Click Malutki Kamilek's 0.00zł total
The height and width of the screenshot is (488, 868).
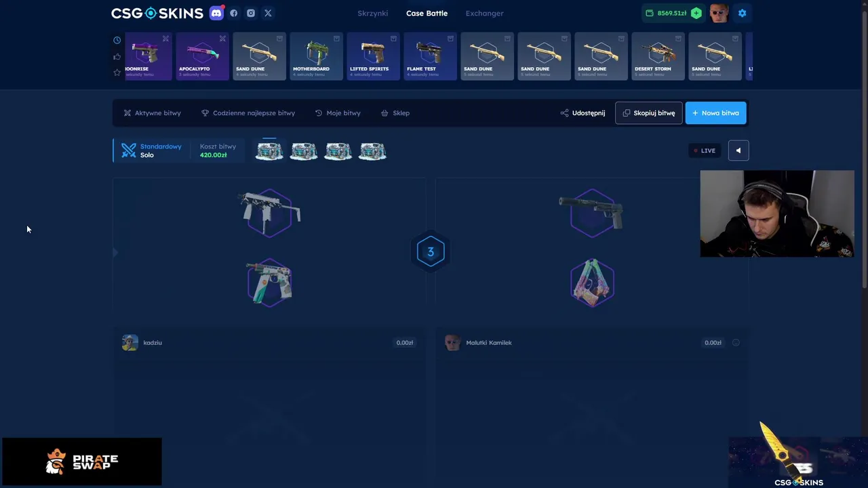(x=713, y=343)
